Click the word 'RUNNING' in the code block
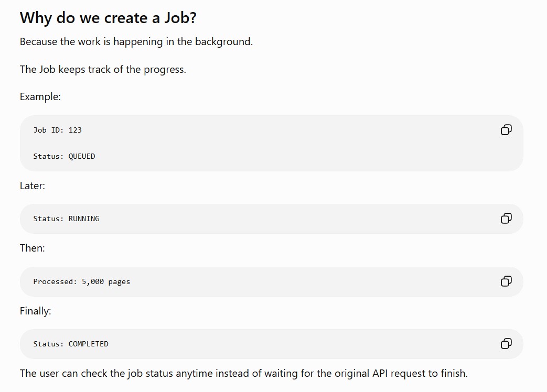Image resolution: width=547 pixels, height=392 pixels. [84, 219]
